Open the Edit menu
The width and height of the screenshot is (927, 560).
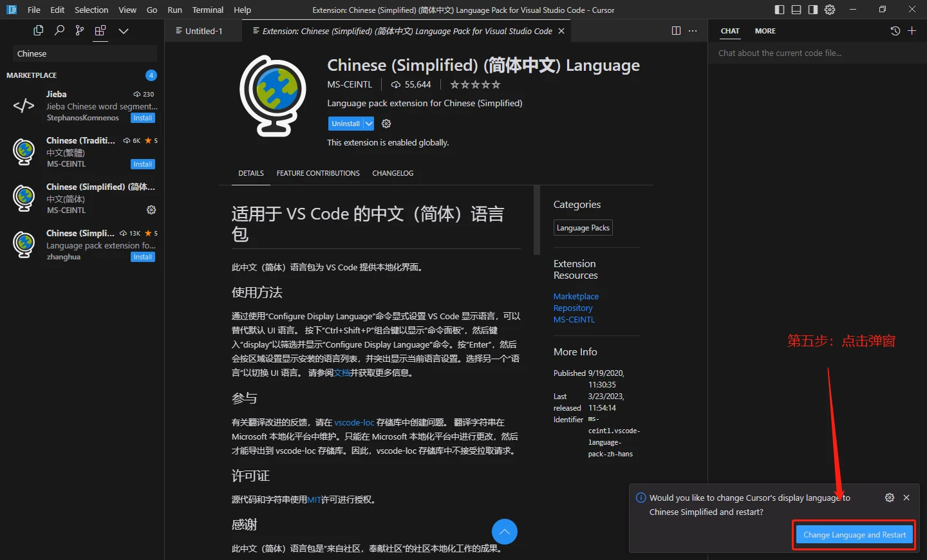click(x=57, y=10)
